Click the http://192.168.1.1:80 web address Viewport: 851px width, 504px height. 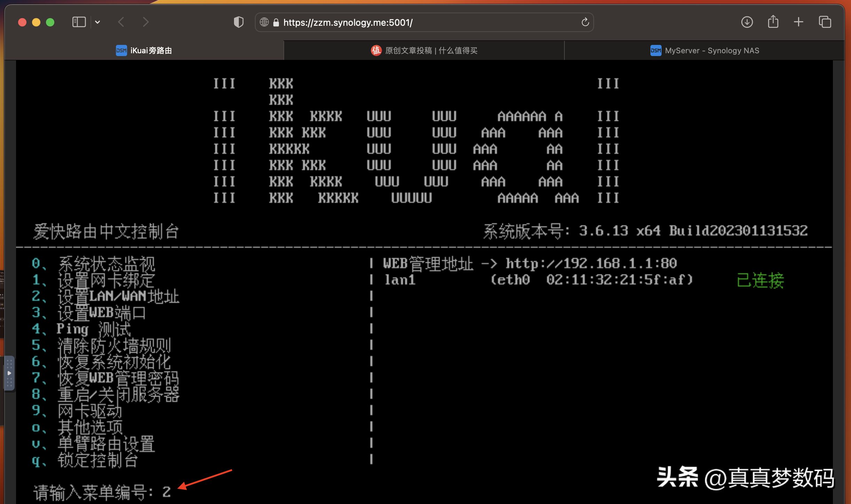591,263
